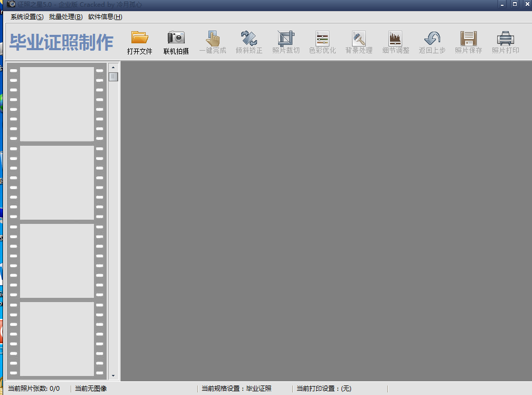Start camera capture via 联机拍摄 icon
The image size is (532, 395).
[176, 42]
